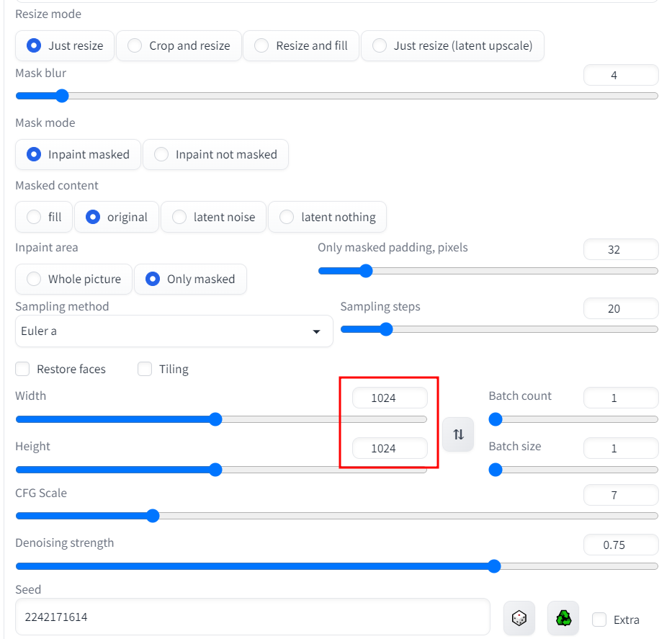
Task: Click the padding pixels value field showing 32
Action: 621,249
